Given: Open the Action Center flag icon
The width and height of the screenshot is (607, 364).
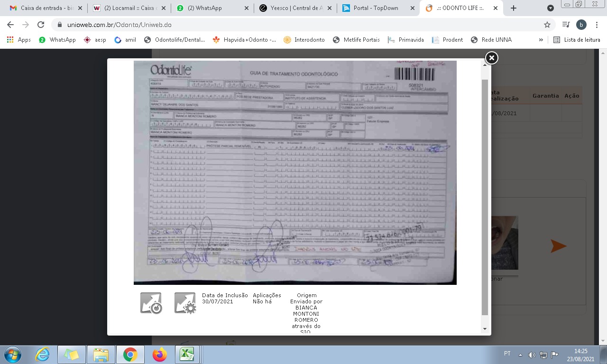Looking at the screenshot, I should point(554,355).
